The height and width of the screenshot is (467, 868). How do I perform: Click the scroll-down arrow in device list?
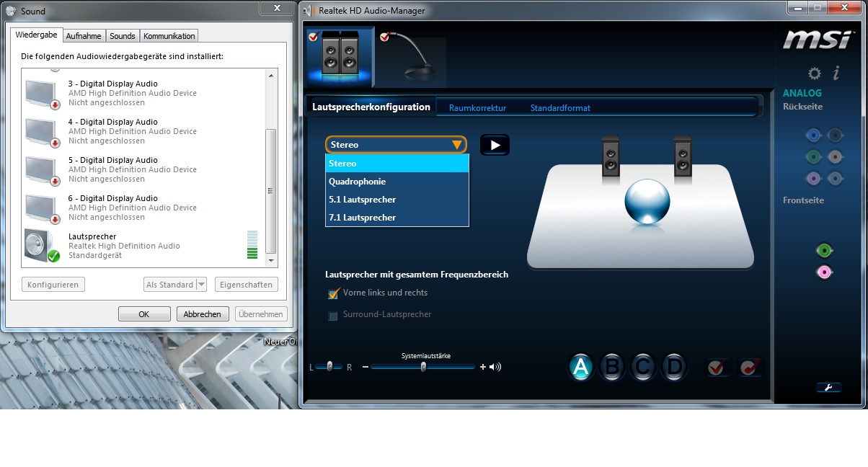(271, 260)
